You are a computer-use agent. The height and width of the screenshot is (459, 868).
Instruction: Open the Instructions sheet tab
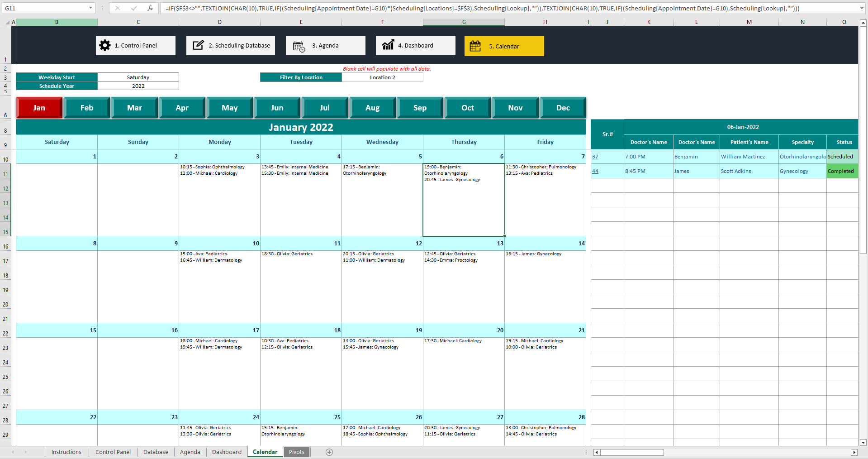[x=66, y=452]
